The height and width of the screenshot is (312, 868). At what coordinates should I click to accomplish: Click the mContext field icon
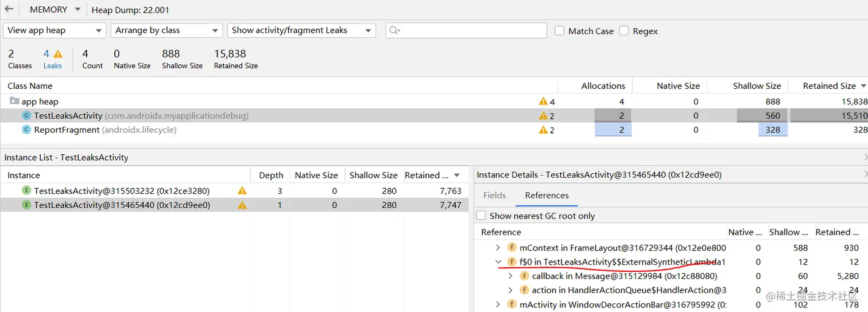(512, 248)
